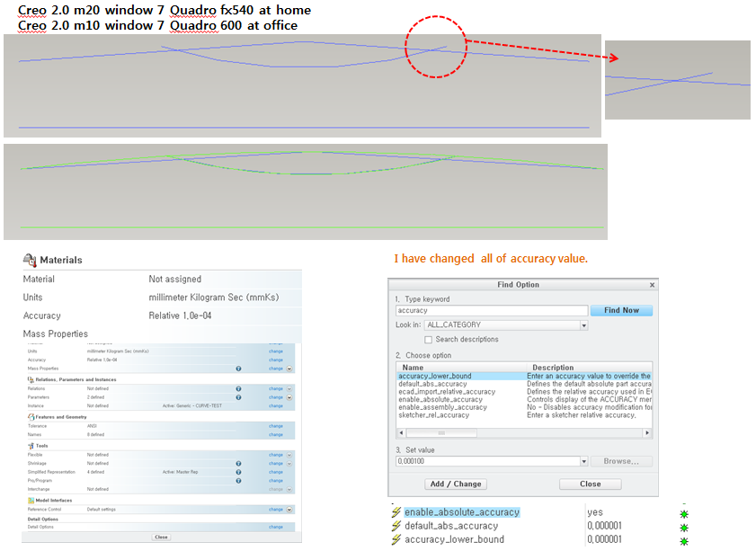Click change link for Names row
This screenshot has width=756, height=551.
(276, 435)
